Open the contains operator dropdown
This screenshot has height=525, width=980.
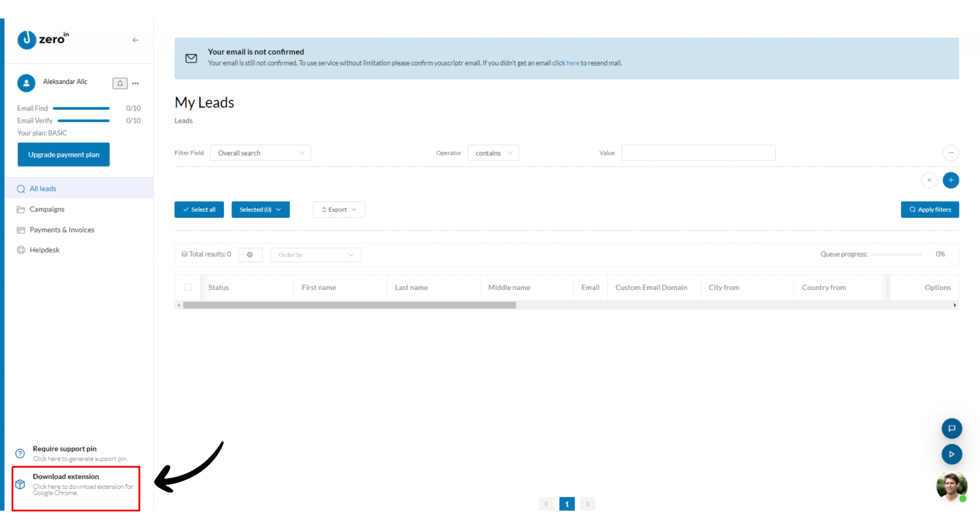pos(493,153)
